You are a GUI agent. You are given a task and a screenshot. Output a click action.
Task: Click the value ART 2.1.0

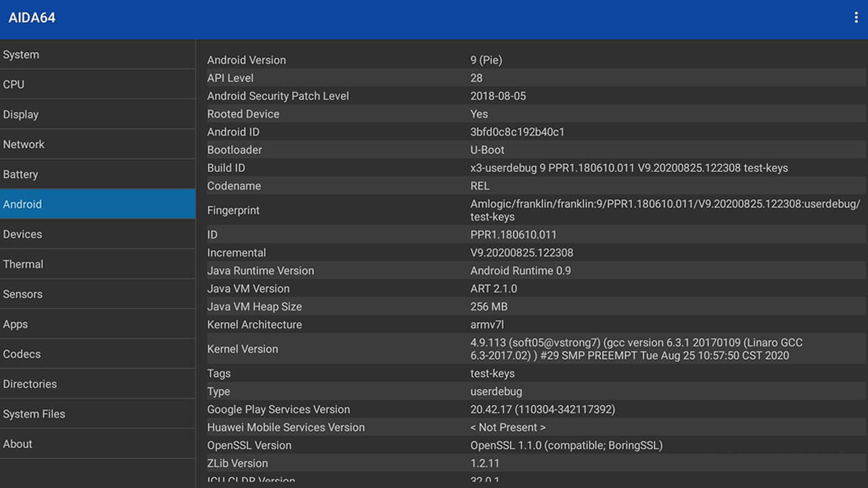[494, 289]
